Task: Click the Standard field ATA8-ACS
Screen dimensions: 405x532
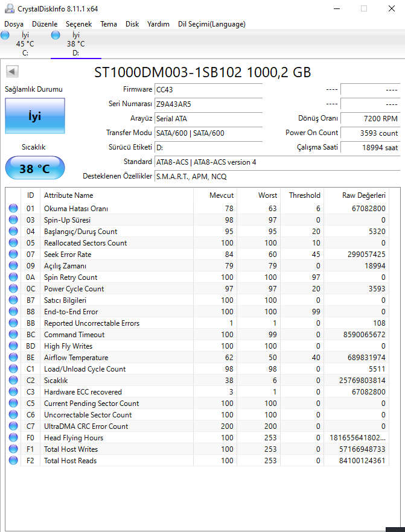Action: coord(278,162)
